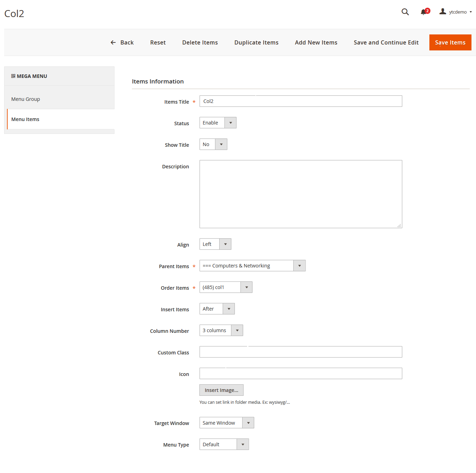The image size is (476, 473).
Task: Click Delete Items in the toolbar
Action: click(x=200, y=42)
